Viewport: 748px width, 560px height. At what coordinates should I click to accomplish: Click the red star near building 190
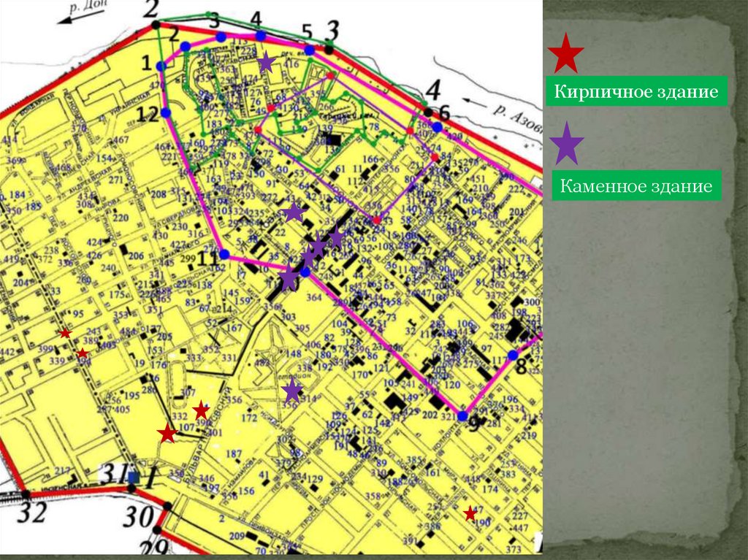(470, 514)
